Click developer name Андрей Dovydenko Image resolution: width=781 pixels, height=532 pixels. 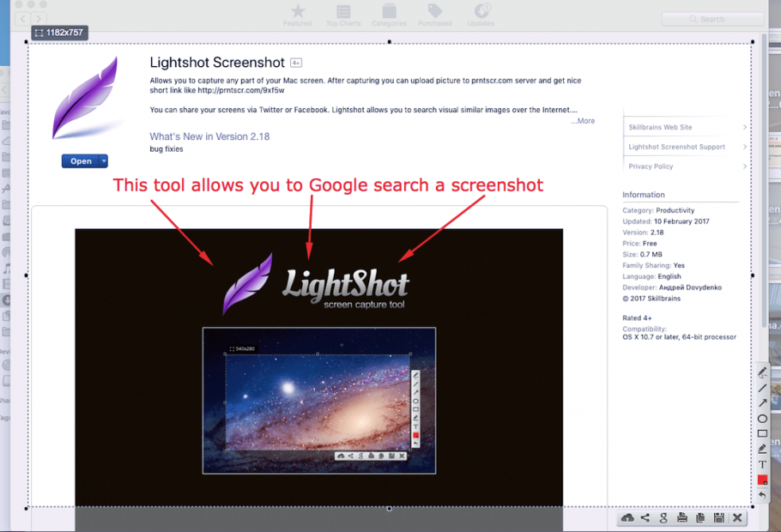pos(690,287)
